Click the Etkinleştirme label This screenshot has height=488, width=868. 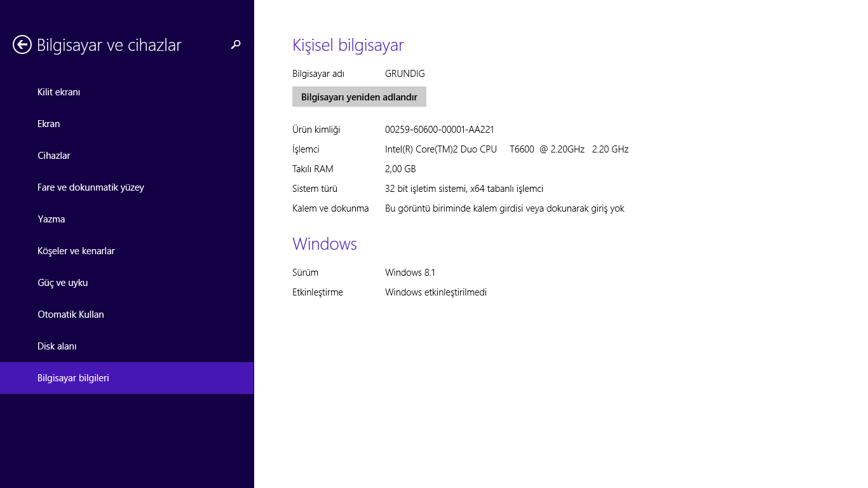(318, 292)
